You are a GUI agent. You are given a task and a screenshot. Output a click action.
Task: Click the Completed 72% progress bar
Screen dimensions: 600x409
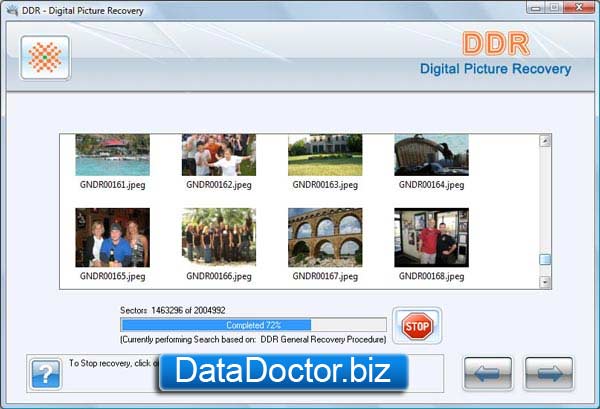[x=253, y=325]
